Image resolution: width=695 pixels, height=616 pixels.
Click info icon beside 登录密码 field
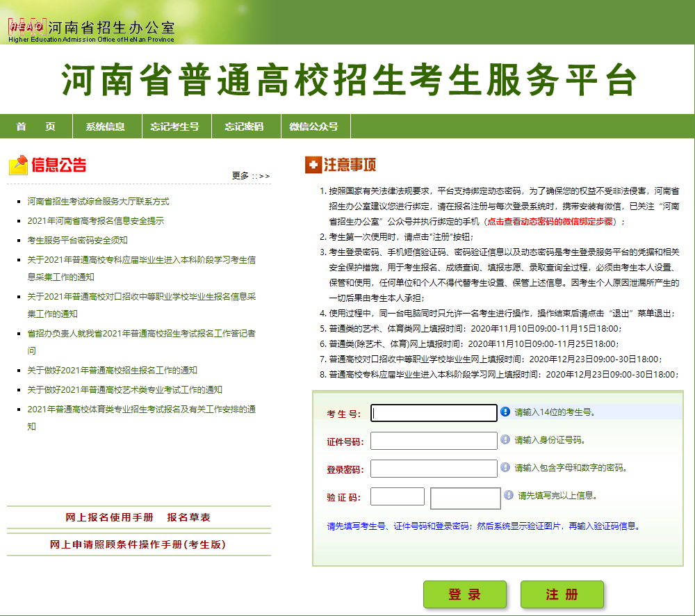[505, 467]
